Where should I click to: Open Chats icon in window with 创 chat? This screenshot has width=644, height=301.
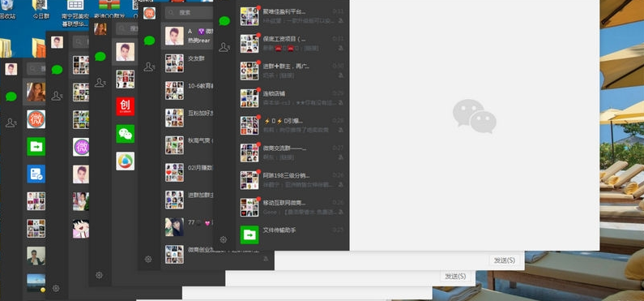click(100, 56)
